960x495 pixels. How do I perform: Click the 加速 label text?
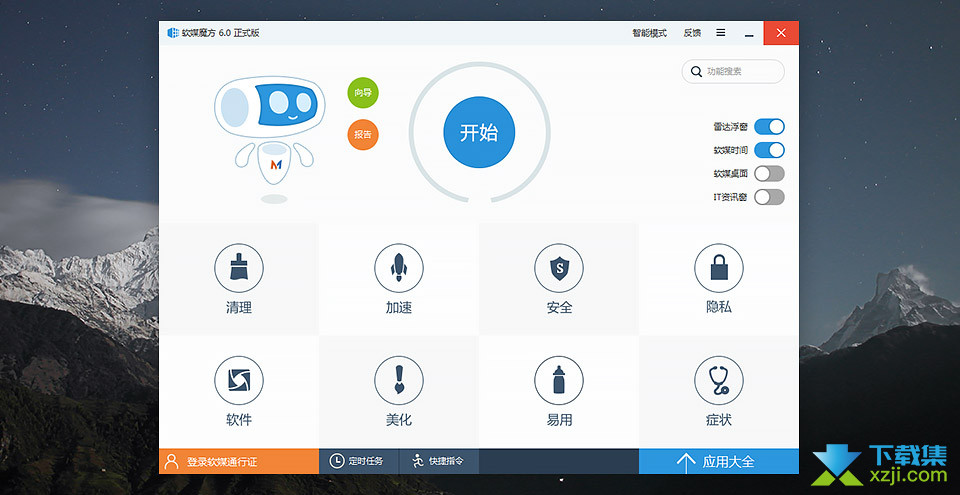click(399, 308)
